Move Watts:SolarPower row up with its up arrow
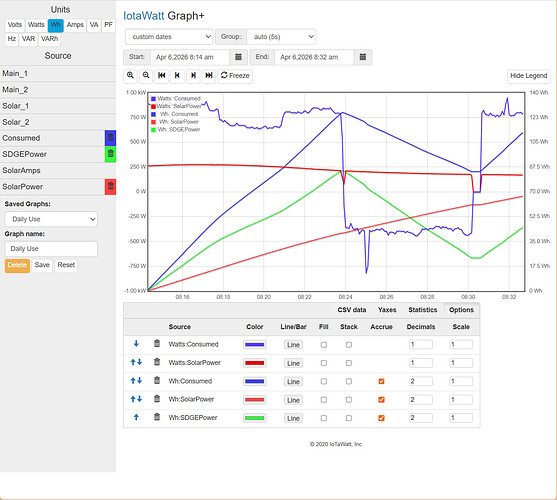 pyautogui.click(x=133, y=362)
